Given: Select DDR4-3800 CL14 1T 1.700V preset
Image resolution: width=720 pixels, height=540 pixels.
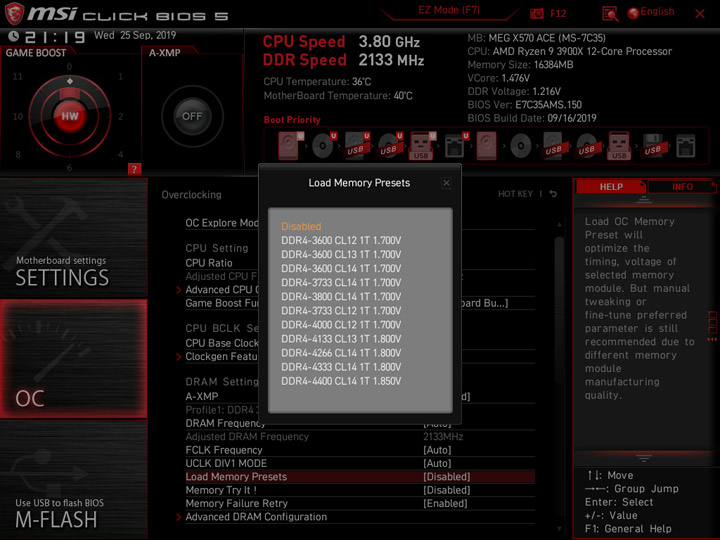Looking at the screenshot, I should (341, 297).
